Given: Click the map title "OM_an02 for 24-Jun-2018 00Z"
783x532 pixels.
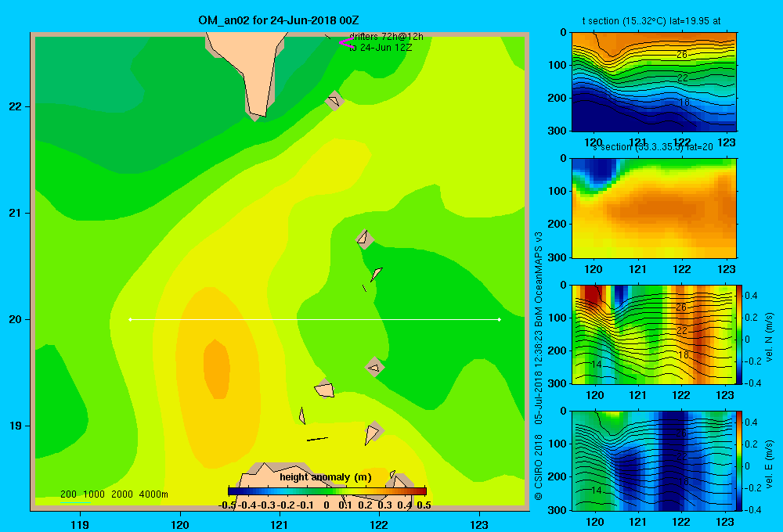Looking at the screenshot, I should tap(278, 20).
